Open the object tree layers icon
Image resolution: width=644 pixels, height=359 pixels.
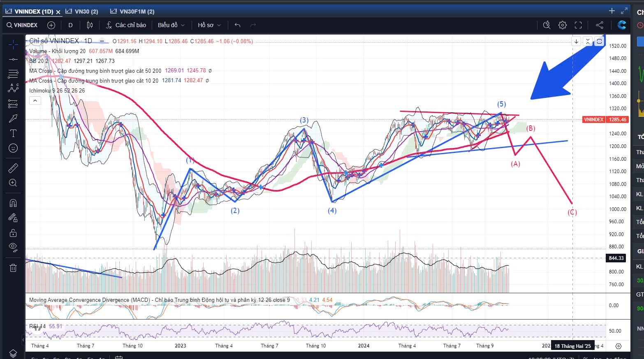[13, 353]
